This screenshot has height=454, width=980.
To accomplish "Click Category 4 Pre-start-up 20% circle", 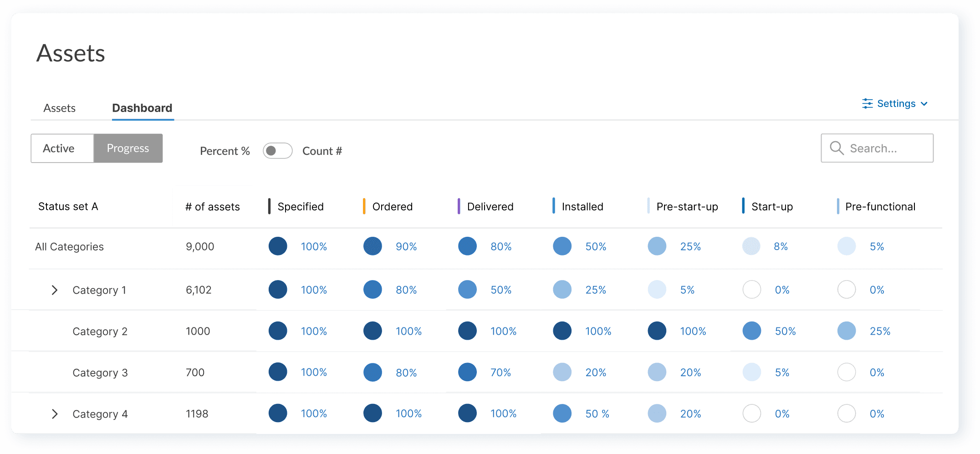I will point(657,413).
